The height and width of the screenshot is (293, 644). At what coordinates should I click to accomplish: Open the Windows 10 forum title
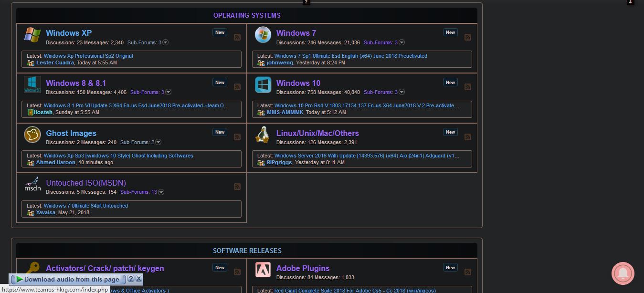pyautogui.click(x=298, y=83)
